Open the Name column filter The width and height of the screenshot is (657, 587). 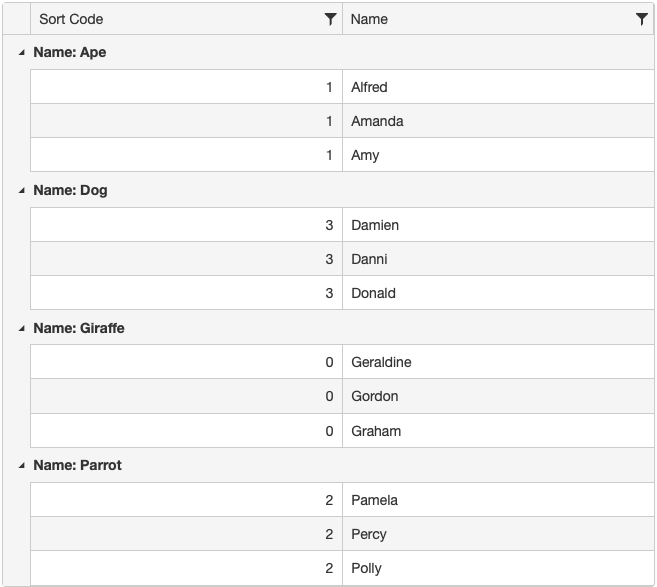tap(641, 19)
